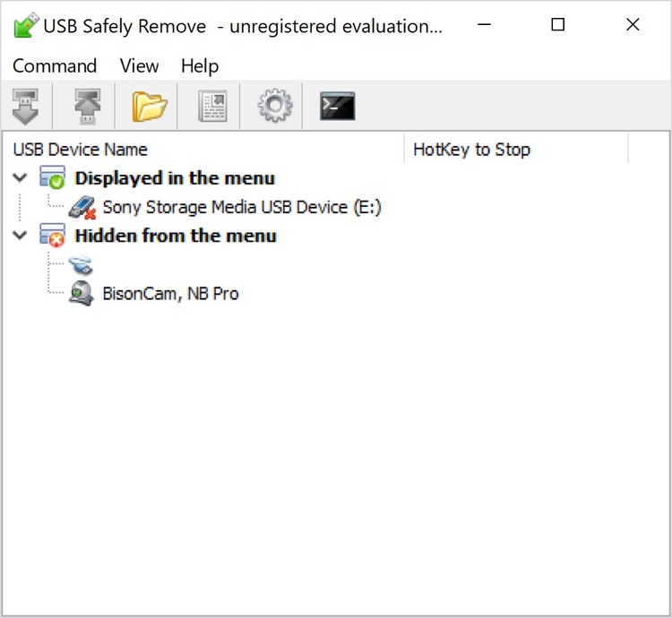
Task: Open the yellow folder toolbar icon
Action: (x=149, y=107)
